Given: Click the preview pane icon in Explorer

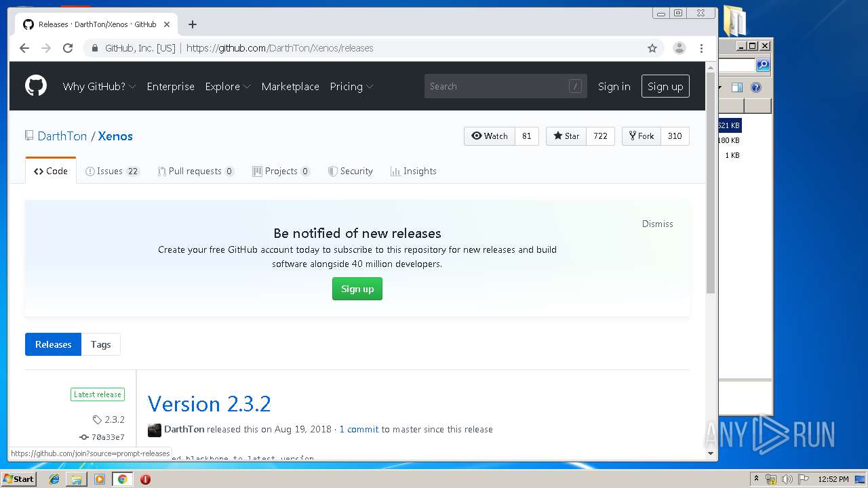Looking at the screenshot, I should pyautogui.click(x=737, y=87).
